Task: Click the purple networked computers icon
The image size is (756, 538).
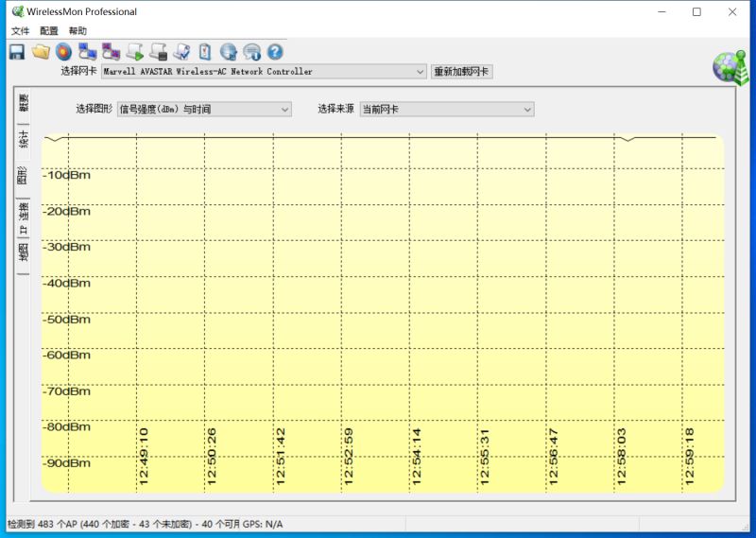Action: [112, 52]
